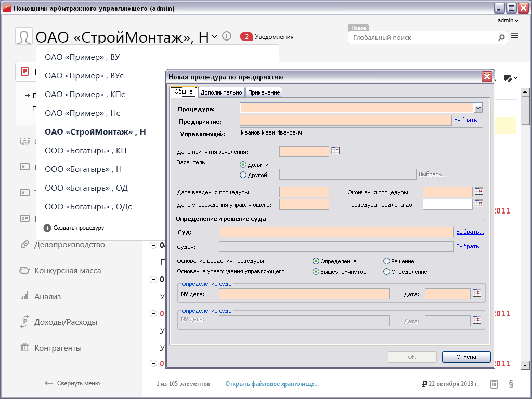Click the user avatar icon

point(24,36)
